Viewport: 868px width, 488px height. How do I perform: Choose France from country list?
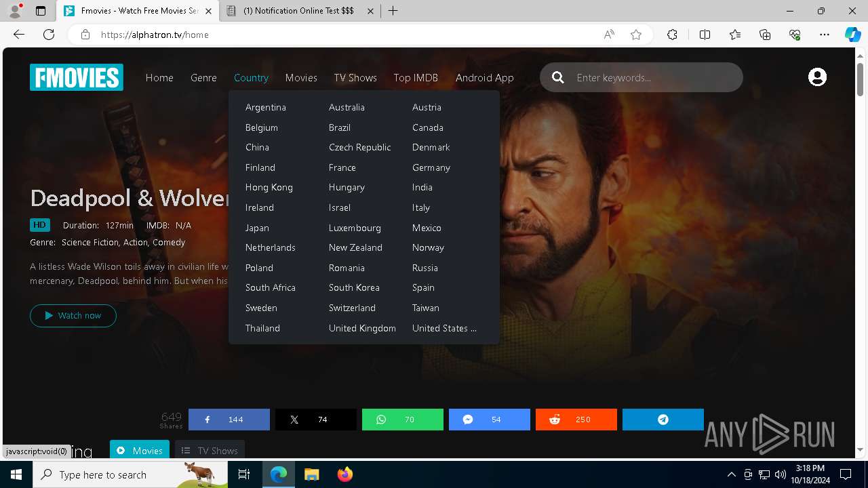tap(342, 167)
